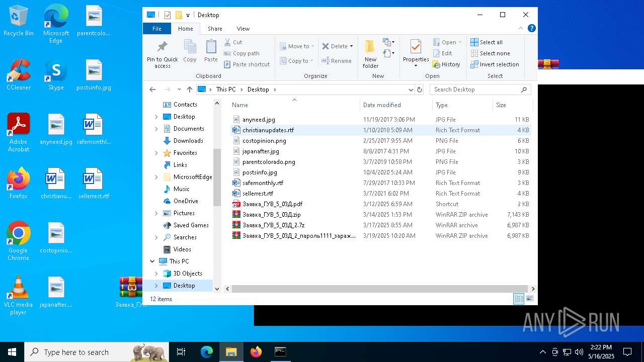Go up one folder level arrow
This screenshot has width=644, height=362.
click(190, 89)
